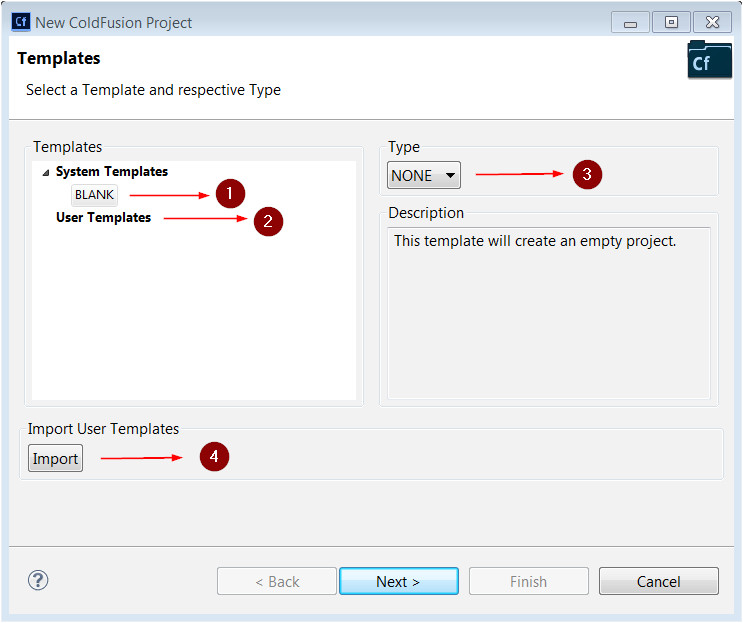Select the User Templates node
The image size is (743, 623).
(x=103, y=217)
